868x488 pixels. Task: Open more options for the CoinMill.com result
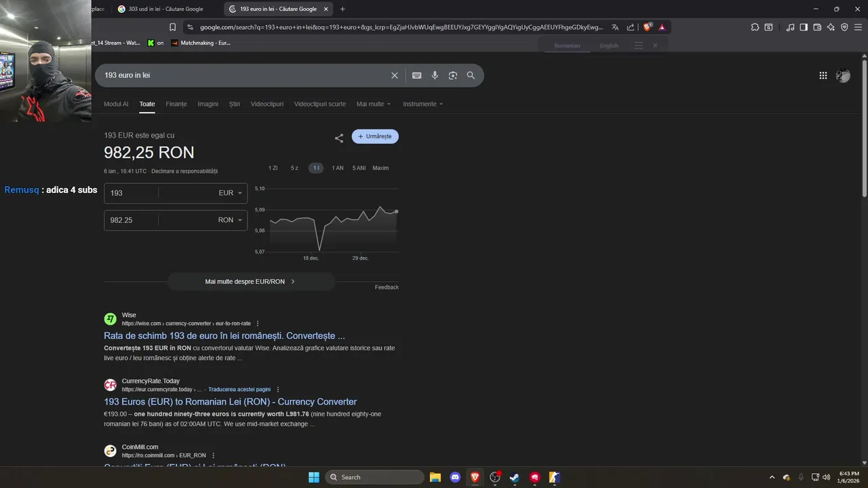pyautogui.click(x=213, y=455)
